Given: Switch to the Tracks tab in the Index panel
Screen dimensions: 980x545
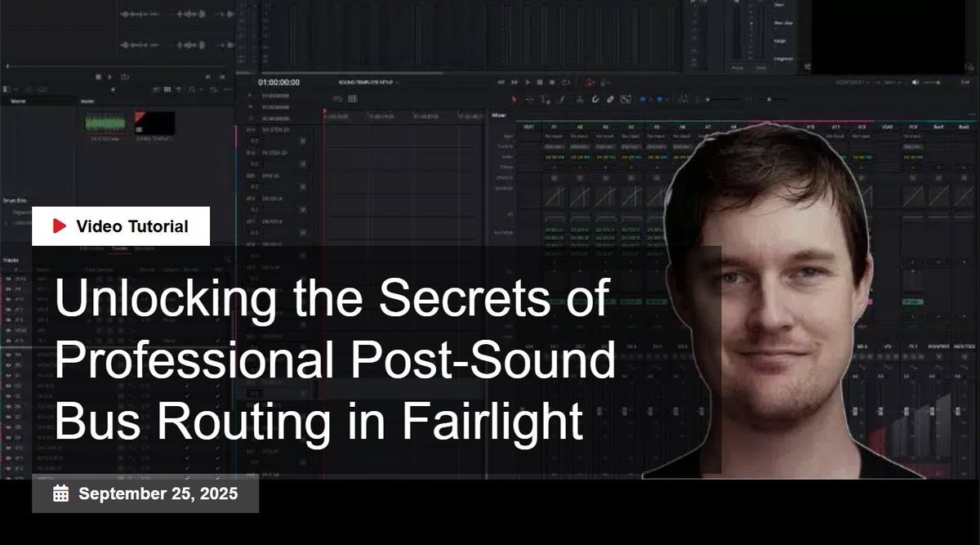Looking at the screenshot, I should tap(120, 248).
